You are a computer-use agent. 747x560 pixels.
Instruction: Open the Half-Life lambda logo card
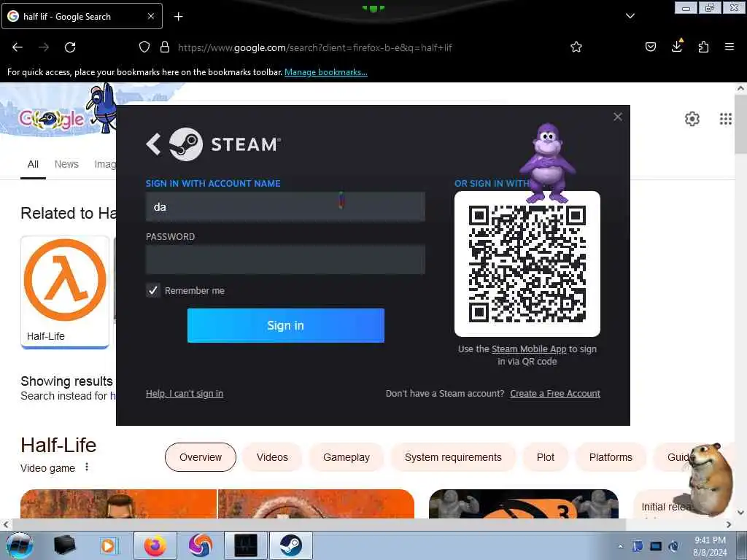tap(65, 292)
